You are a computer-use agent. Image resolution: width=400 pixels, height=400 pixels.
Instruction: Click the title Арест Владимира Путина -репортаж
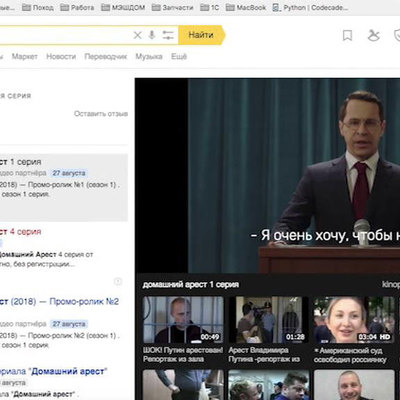pos(264,355)
